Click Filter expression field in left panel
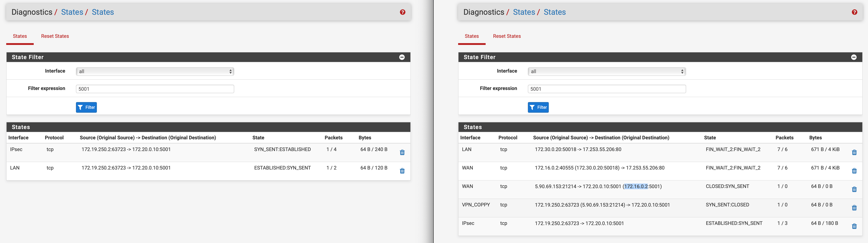 coord(155,89)
